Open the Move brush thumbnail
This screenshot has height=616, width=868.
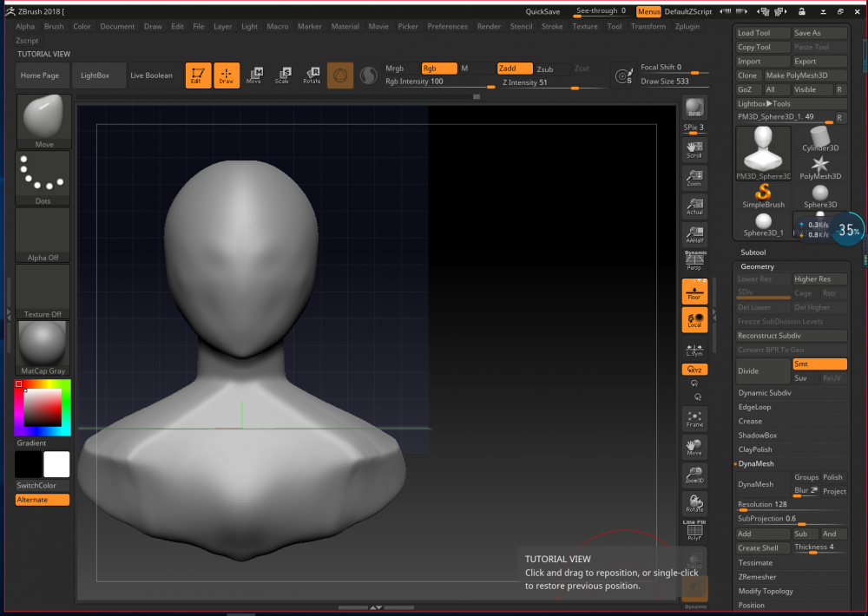click(43, 121)
